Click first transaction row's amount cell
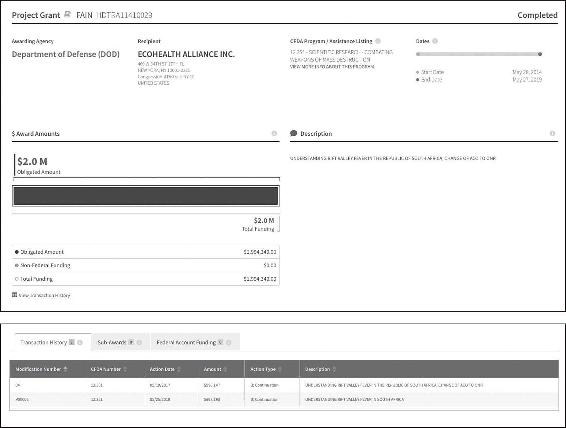The width and height of the screenshot is (566, 428). click(212, 385)
